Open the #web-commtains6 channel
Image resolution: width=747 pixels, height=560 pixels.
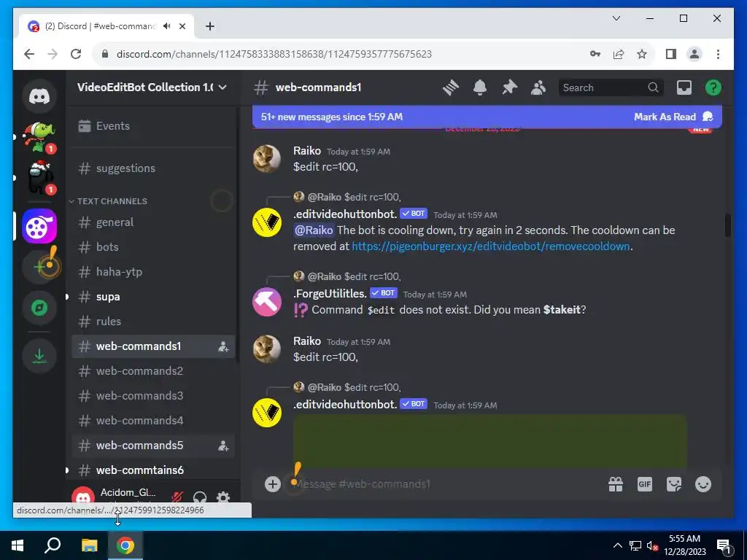coord(152,470)
